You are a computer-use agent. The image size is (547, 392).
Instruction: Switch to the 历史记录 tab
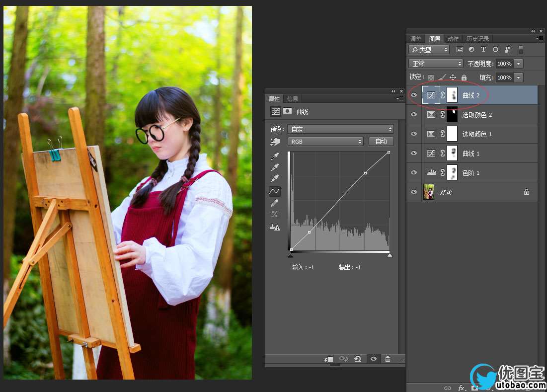point(477,39)
